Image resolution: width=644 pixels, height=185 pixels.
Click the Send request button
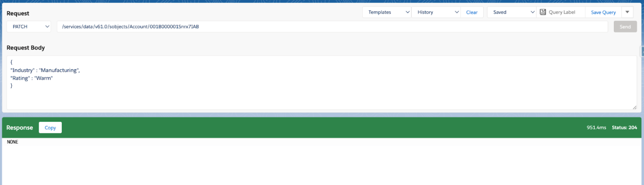pyautogui.click(x=625, y=26)
